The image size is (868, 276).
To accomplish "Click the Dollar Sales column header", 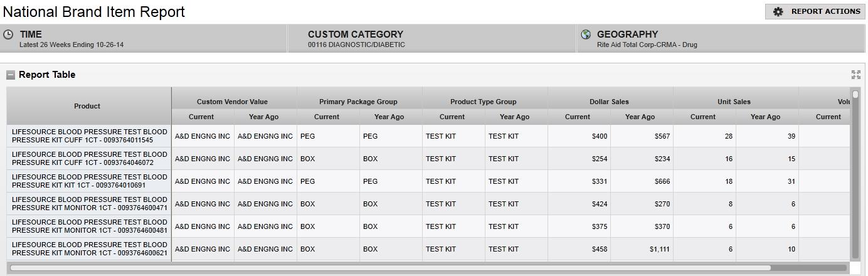I will point(609,102).
